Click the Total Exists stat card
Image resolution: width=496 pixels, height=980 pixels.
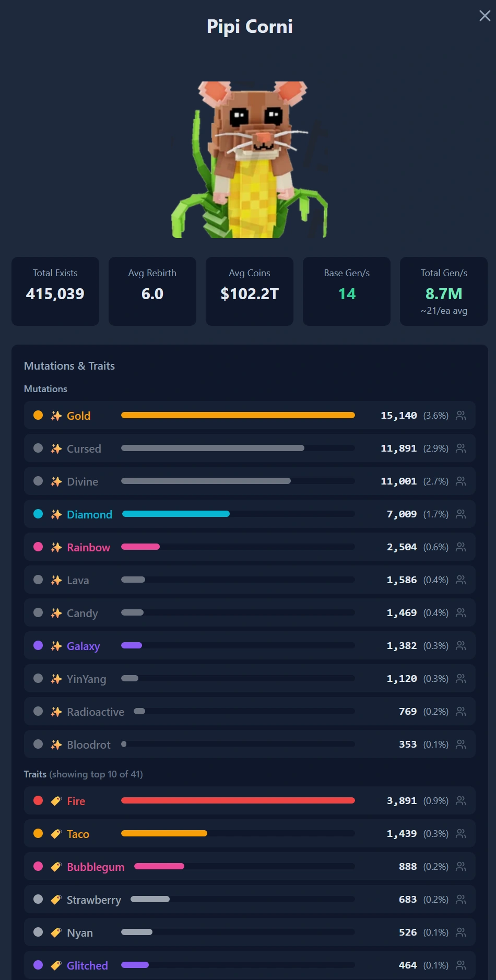point(55,291)
